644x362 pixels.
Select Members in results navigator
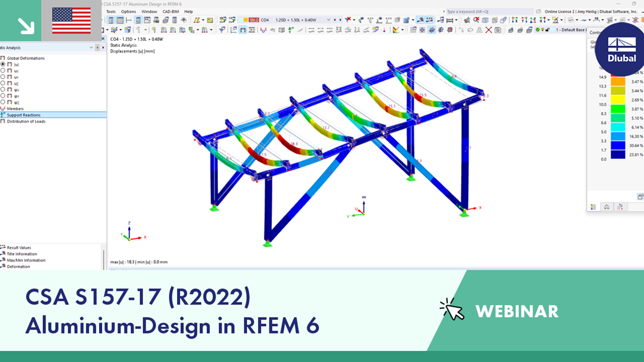point(15,109)
